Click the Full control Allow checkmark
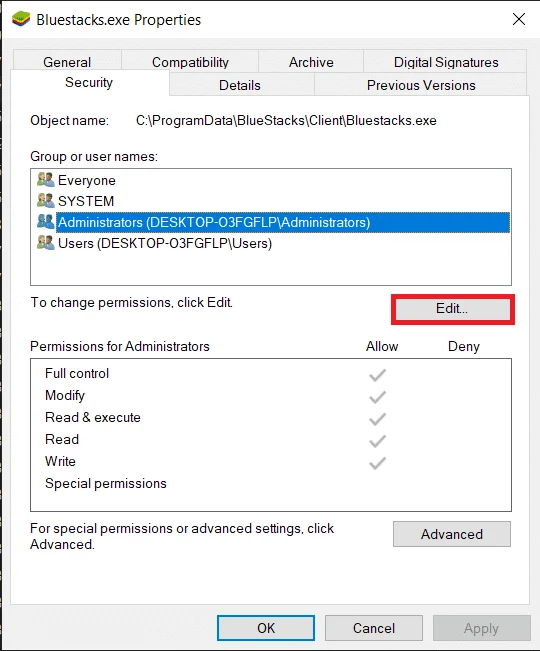The width and height of the screenshot is (540, 651). [377, 375]
